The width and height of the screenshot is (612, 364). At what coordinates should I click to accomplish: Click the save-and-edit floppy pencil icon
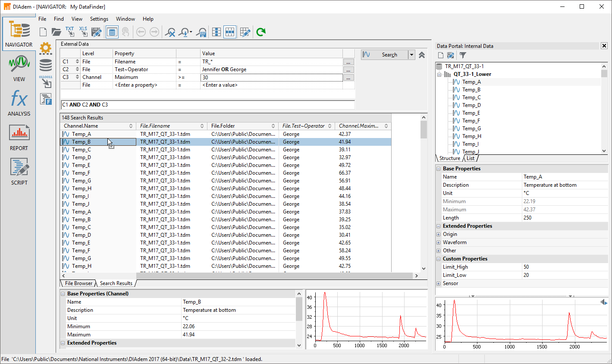point(97,31)
